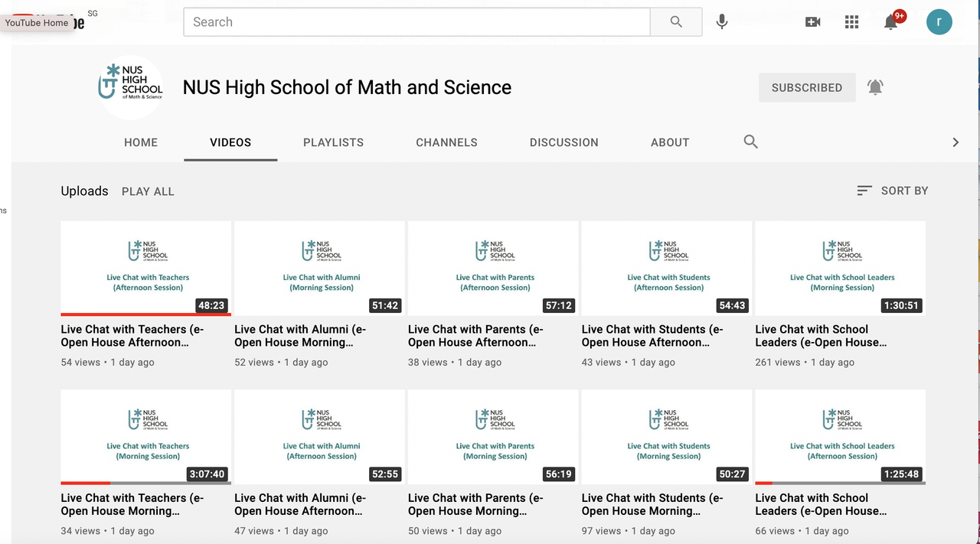Click the channel notification bell next to Subscribed
The image size is (980, 544).
875,87
